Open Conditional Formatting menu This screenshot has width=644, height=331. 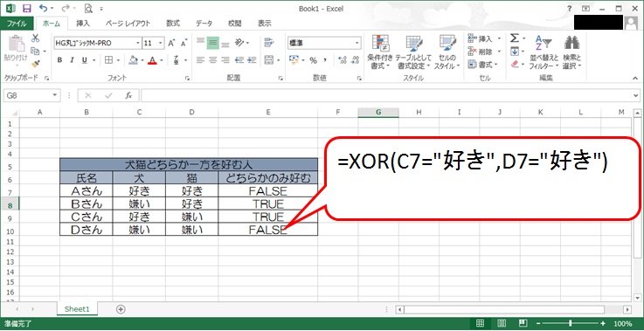pyautogui.click(x=380, y=52)
